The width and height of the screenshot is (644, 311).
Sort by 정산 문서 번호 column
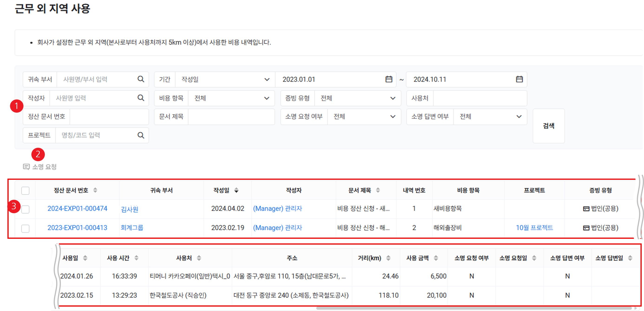95,190
